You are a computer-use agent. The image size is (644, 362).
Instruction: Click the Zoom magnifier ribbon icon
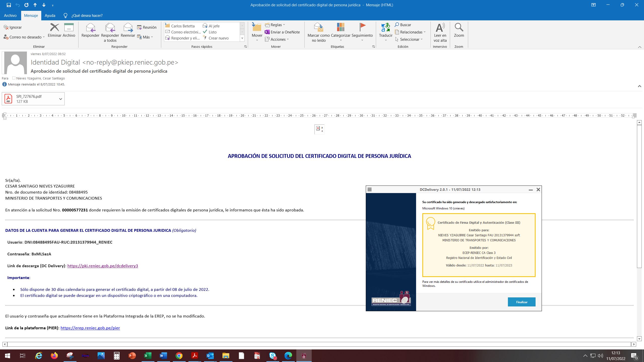click(x=459, y=27)
